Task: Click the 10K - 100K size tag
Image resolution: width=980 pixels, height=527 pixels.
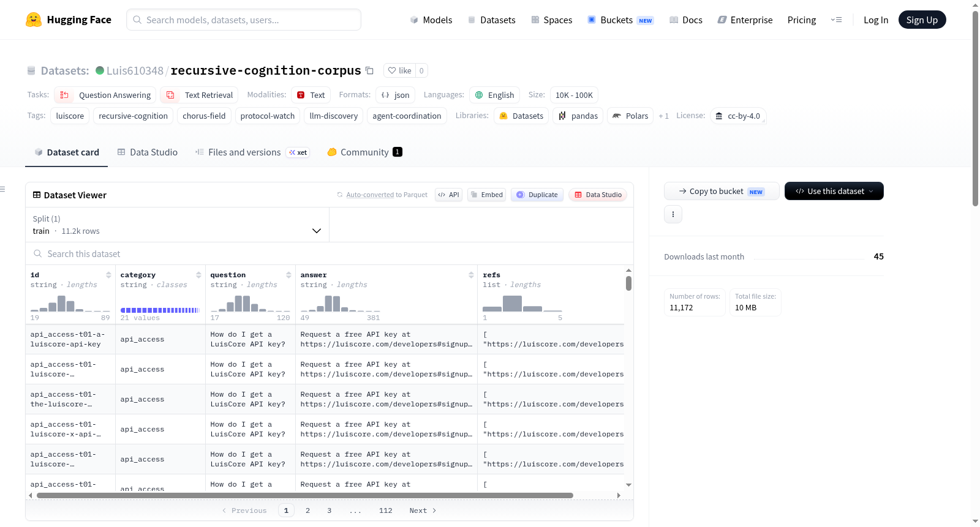Action: tap(574, 95)
